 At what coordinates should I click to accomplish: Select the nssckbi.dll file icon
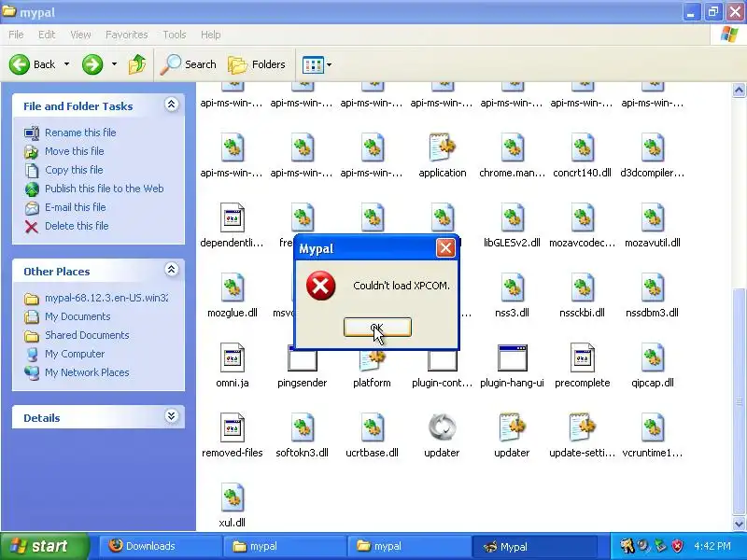coord(582,287)
